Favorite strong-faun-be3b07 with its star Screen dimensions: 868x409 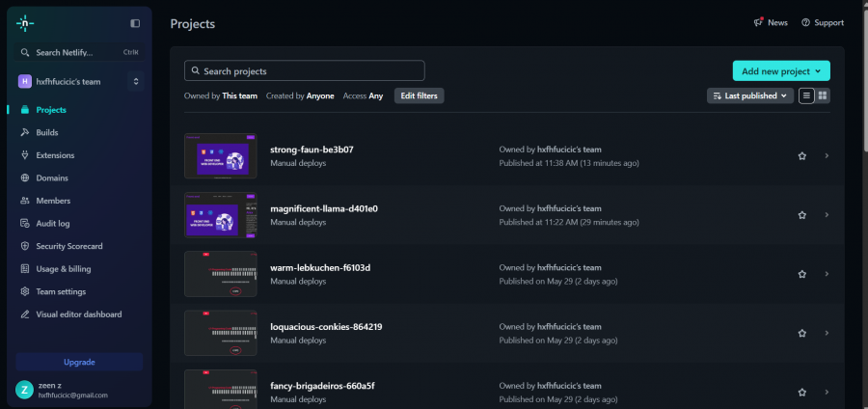pyautogui.click(x=802, y=156)
